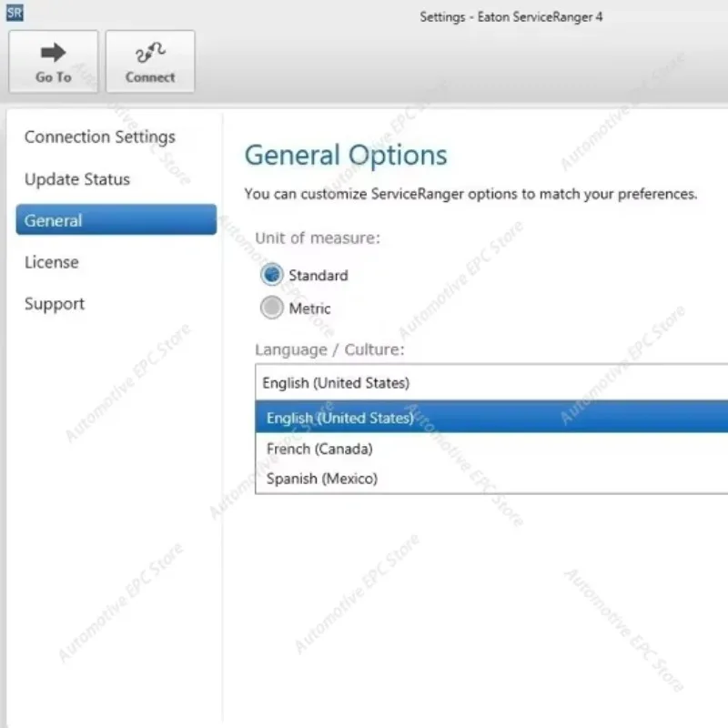Choose French (Canada) language option
Screen dimensions: 728x728
491,449
